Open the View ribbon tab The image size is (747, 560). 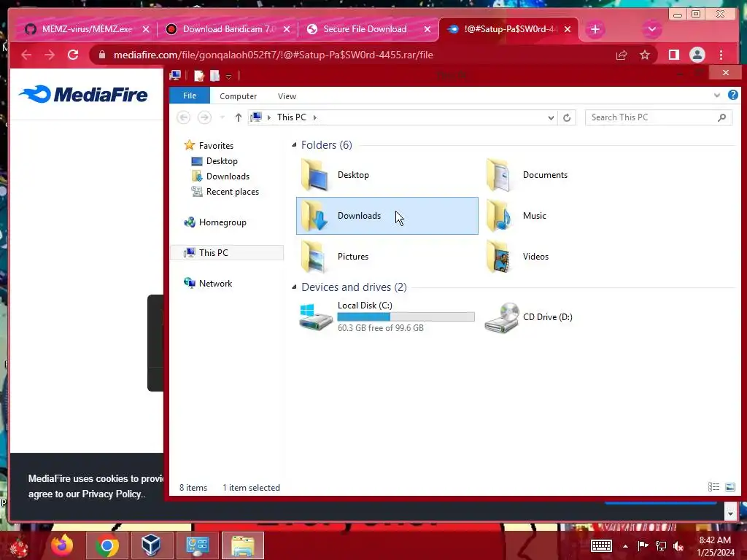[x=287, y=96]
